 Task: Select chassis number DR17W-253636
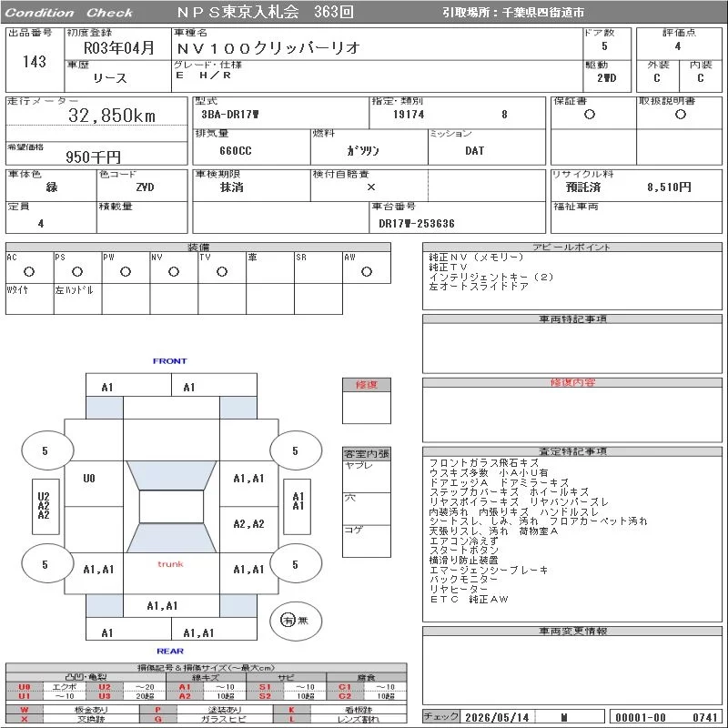tap(417, 223)
